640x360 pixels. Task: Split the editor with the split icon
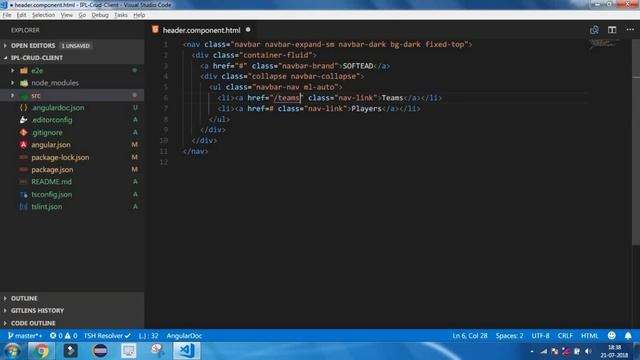[612, 30]
